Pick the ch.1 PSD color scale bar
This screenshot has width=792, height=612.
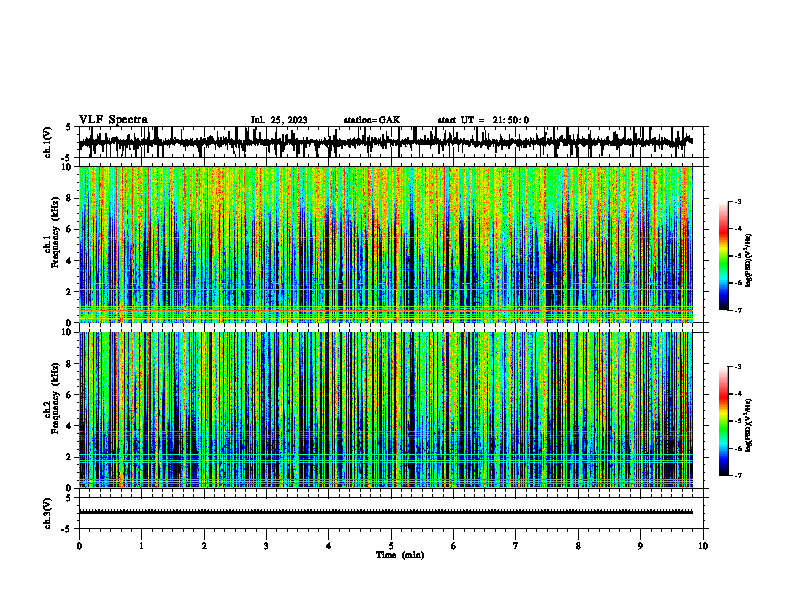click(x=723, y=256)
